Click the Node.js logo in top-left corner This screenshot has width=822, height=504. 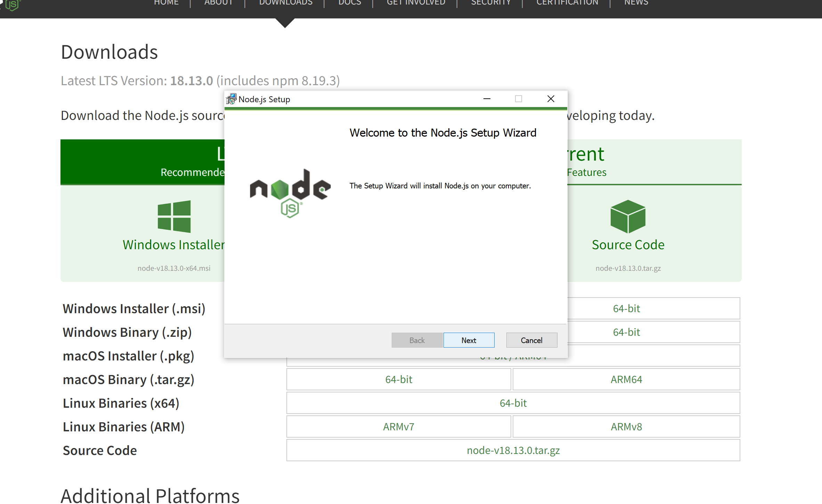click(13, 5)
